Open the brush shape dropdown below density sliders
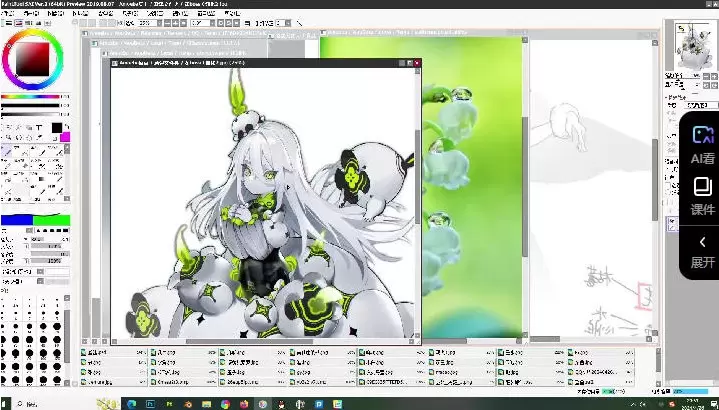This screenshot has width=719, height=410. click(40, 271)
